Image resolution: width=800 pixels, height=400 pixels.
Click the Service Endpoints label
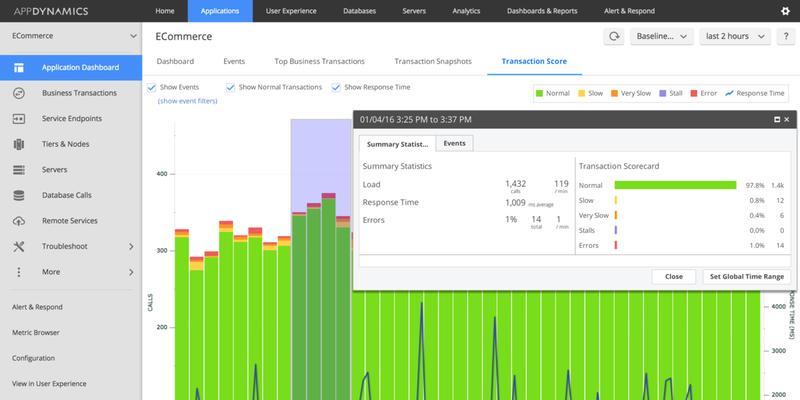pyautogui.click(x=72, y=118)
